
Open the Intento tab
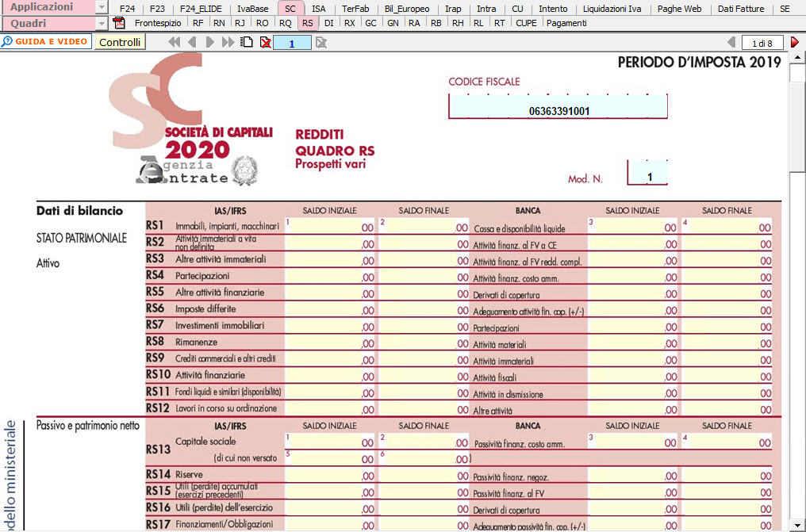[553, 9]
